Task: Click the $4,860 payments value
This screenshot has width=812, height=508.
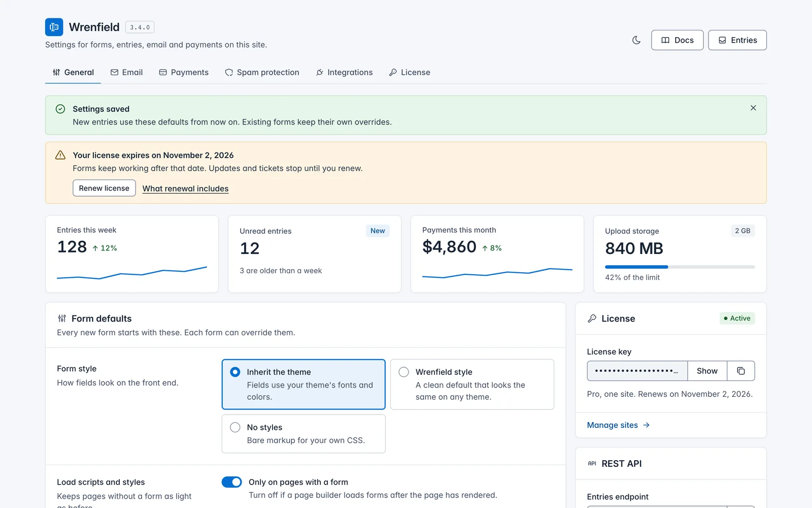Action: pyautogui.click(x=449, y=247)
